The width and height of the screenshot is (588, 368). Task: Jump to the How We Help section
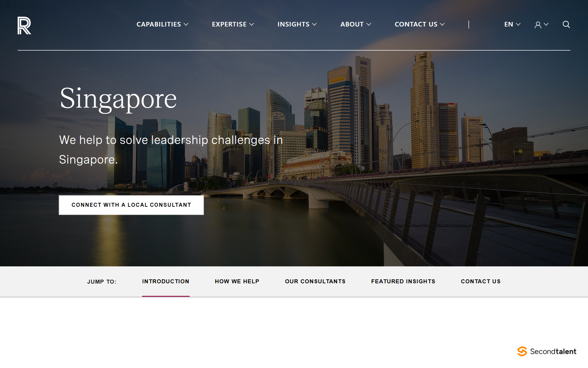pyautogui.click(x=237, y=281)
